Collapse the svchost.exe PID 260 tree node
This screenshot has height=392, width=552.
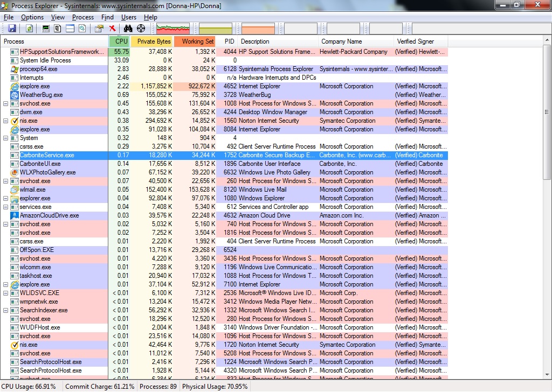point(5,181)
